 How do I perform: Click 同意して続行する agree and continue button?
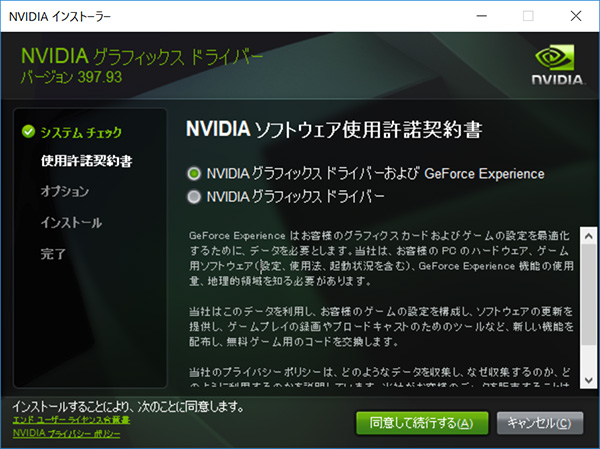pos(421,423)
